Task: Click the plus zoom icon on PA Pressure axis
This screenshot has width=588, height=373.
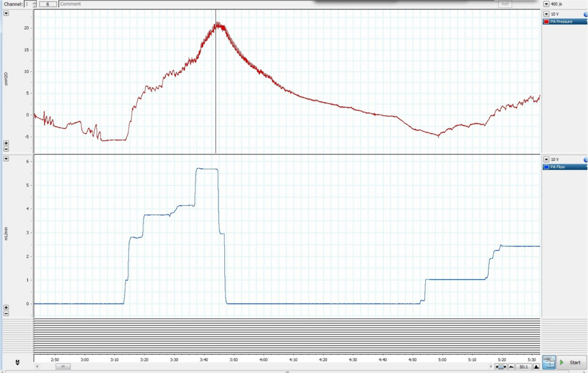Action: pyautogui.click(x=6, y=143)
